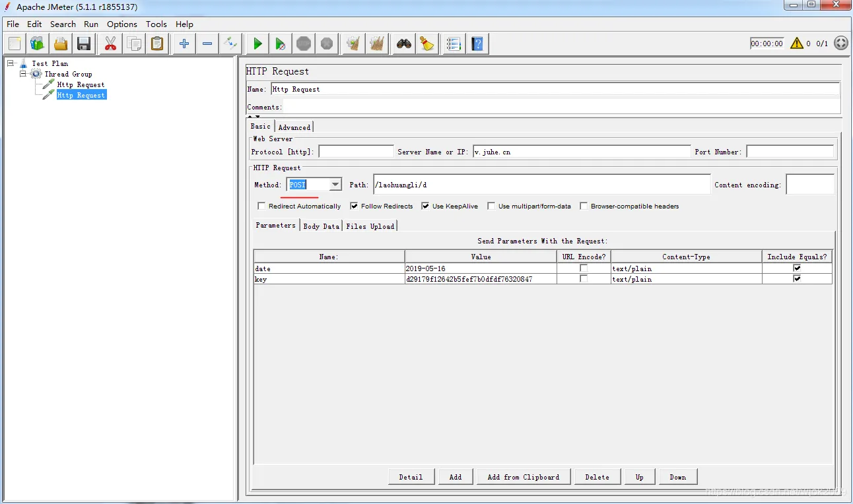Open the Edit menu
This screenshot has height=504, width=853.
click(x=34, y=24)
